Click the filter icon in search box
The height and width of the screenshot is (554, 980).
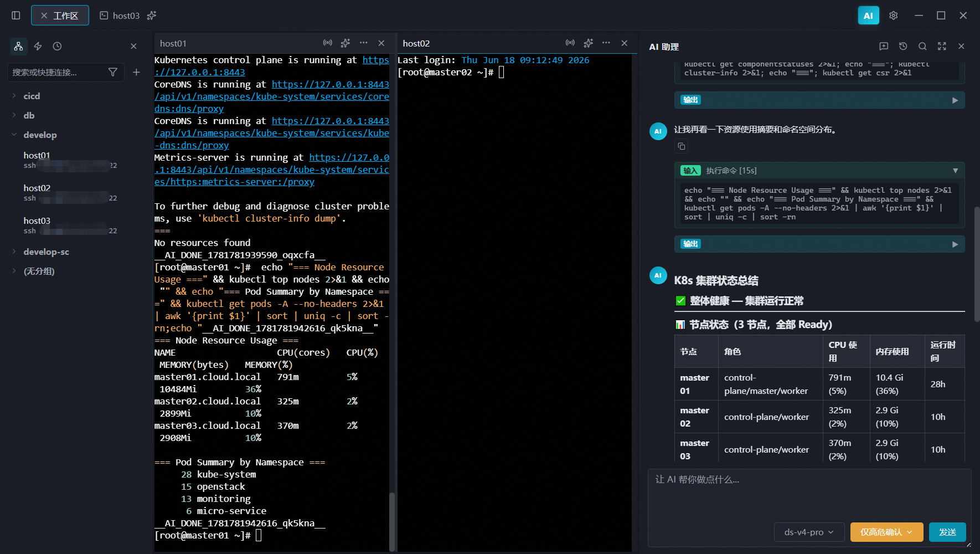tap(113, 72)
